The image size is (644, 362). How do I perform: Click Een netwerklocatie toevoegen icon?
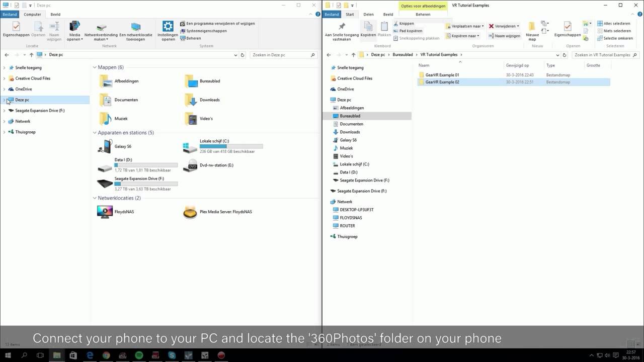coord(136,27)
